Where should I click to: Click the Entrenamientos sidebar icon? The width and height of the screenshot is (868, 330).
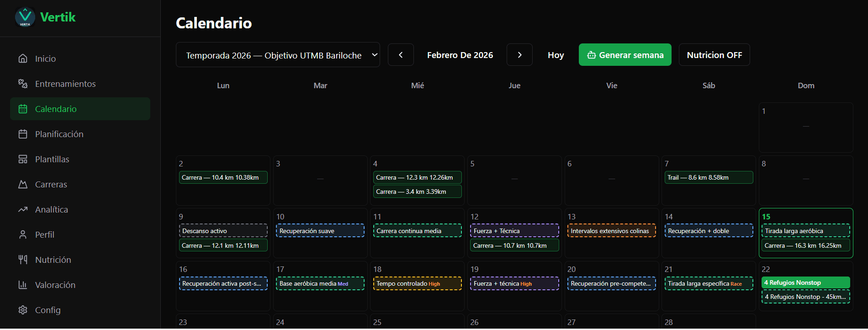point(23,84)
